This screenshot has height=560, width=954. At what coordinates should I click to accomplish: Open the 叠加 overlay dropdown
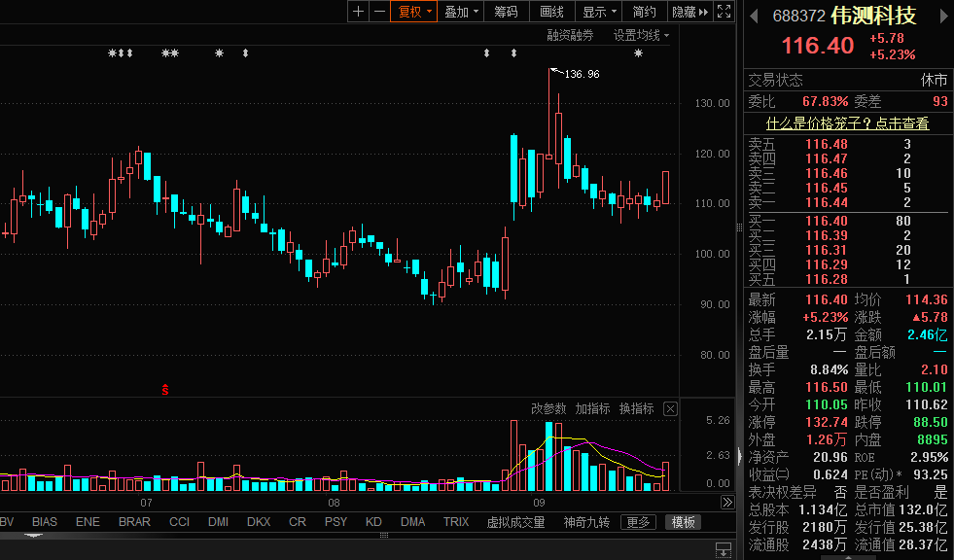[x=461, y=12]
